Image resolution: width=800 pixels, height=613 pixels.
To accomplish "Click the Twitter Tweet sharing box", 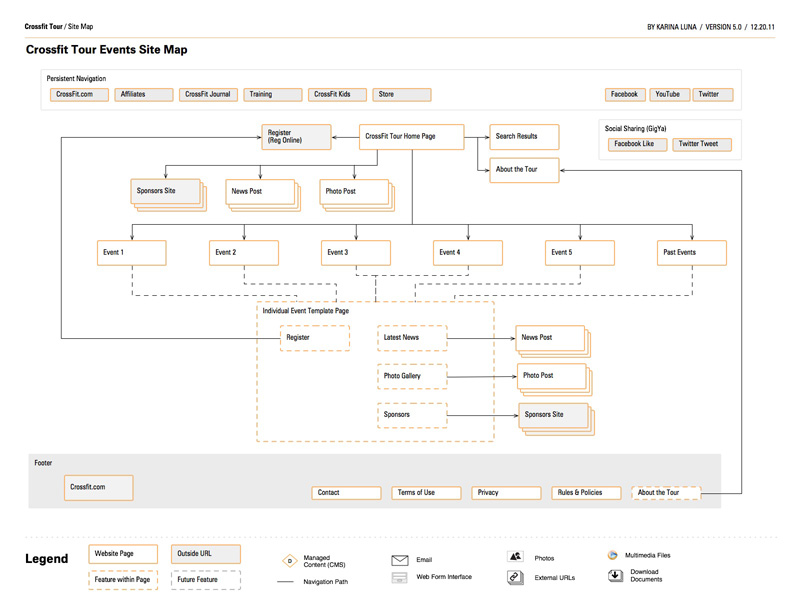I will coord(702,144).
